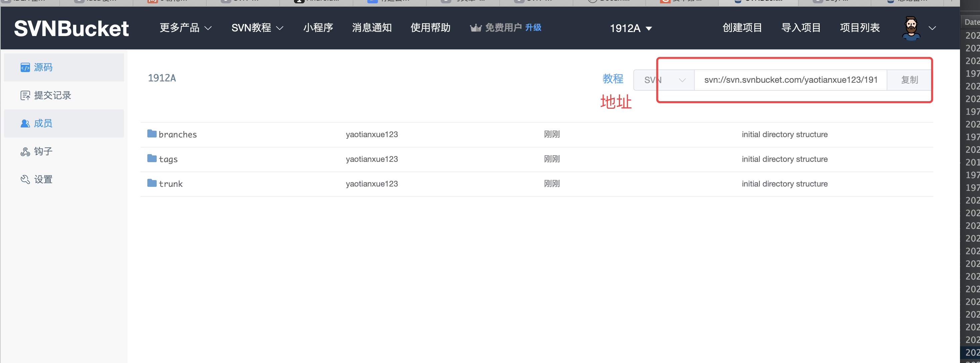Expand the user avatar account menu

(x=911, y=28)
